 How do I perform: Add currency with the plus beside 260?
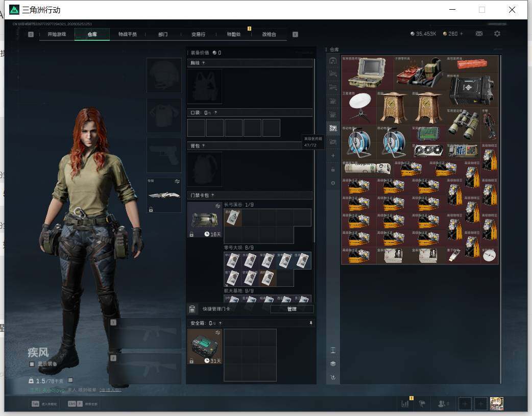(462, 34)
